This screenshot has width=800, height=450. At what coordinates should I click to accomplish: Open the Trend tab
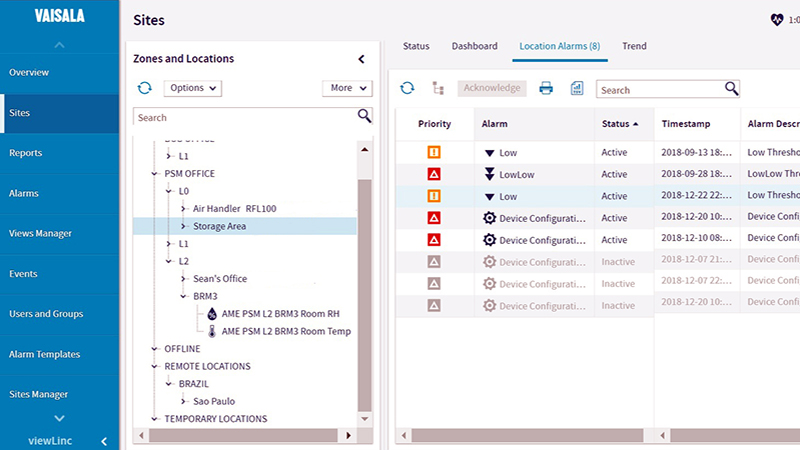click(633, 47)
